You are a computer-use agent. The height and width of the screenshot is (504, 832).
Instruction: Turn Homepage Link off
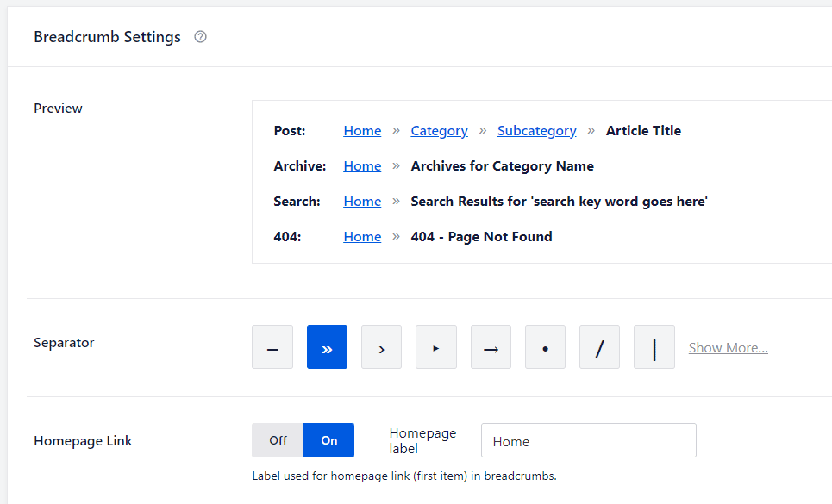point(278,440)
